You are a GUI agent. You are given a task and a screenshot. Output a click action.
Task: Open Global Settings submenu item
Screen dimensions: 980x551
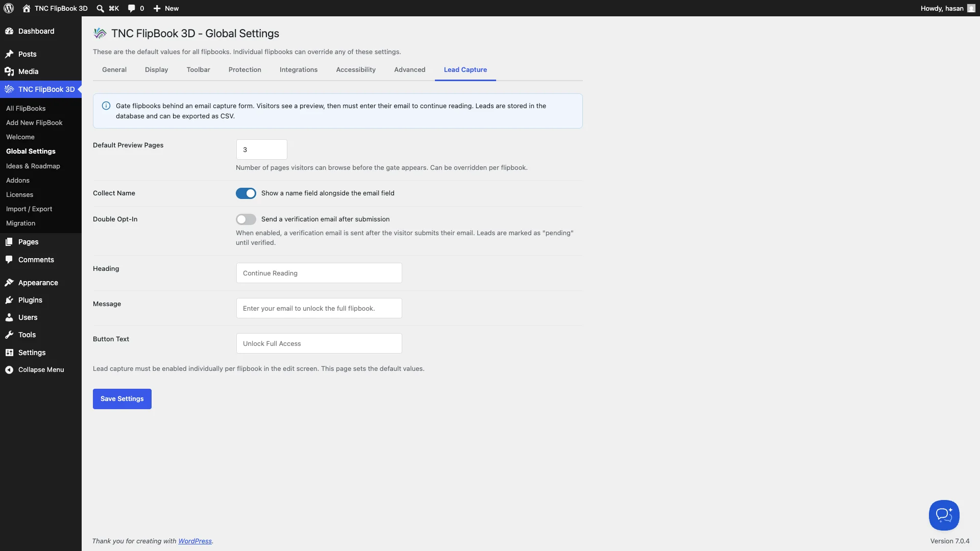[x=31, y=152]
